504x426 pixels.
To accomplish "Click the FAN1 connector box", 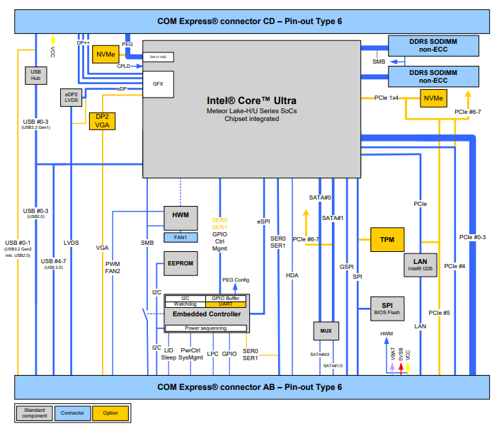I will (x=181, y=237).
